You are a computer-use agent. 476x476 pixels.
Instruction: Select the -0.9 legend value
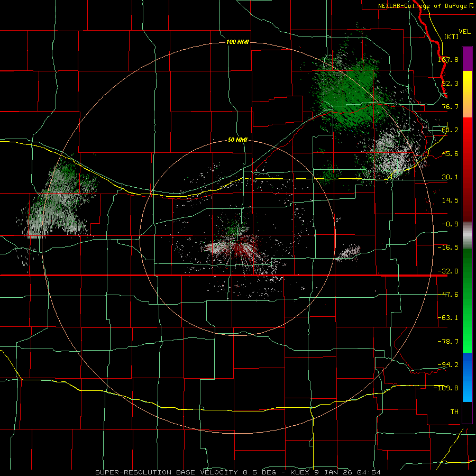click(450, 224)
